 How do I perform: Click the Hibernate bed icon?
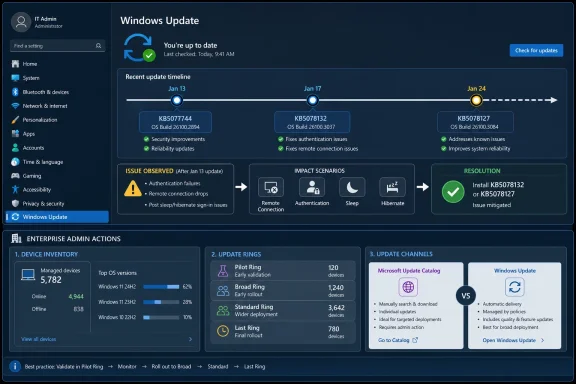click(x=392, y=187)
